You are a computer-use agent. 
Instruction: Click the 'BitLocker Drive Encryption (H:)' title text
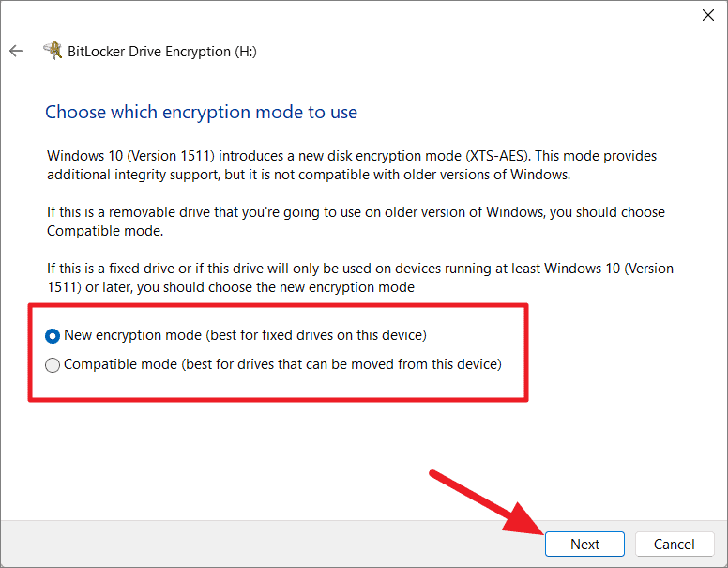coord(162,52)
